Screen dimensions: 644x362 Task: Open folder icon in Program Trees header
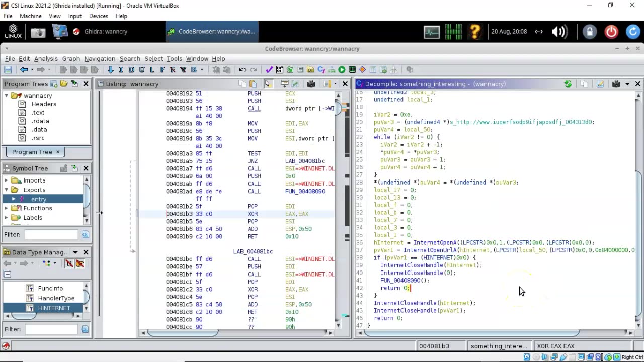click(x=64, y=84)
